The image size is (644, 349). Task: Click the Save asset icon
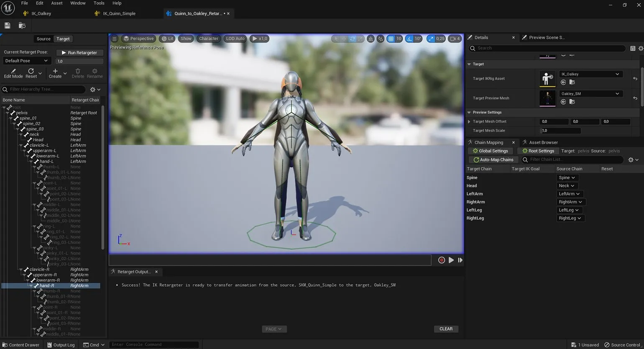pyautogui.click(x=8, y=26)
